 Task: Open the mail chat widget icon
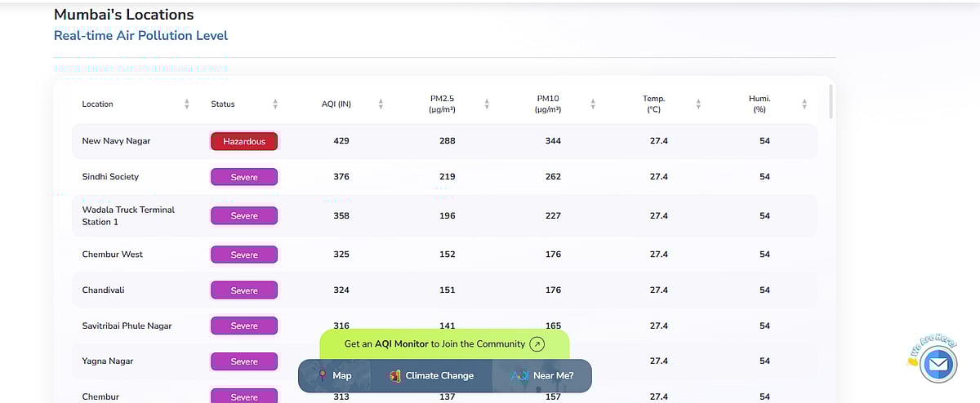pos(938,365)
